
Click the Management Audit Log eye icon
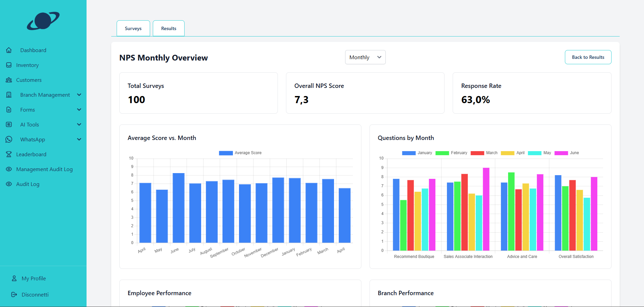click(x=9, y=169)
